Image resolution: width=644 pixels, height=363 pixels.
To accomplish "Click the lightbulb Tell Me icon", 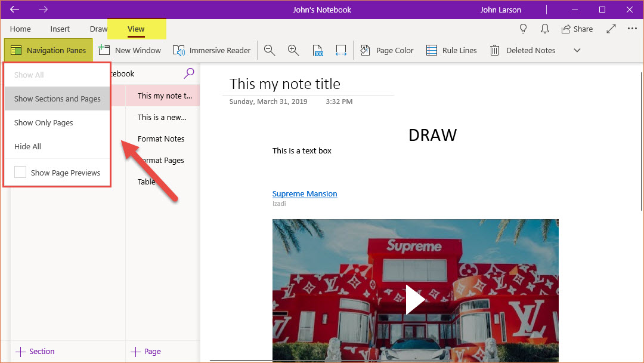I will (x=524, y=29).
